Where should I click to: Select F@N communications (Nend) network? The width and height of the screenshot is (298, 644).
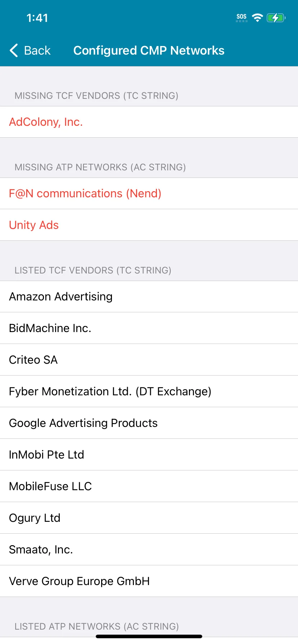click(x=85, y=193)
